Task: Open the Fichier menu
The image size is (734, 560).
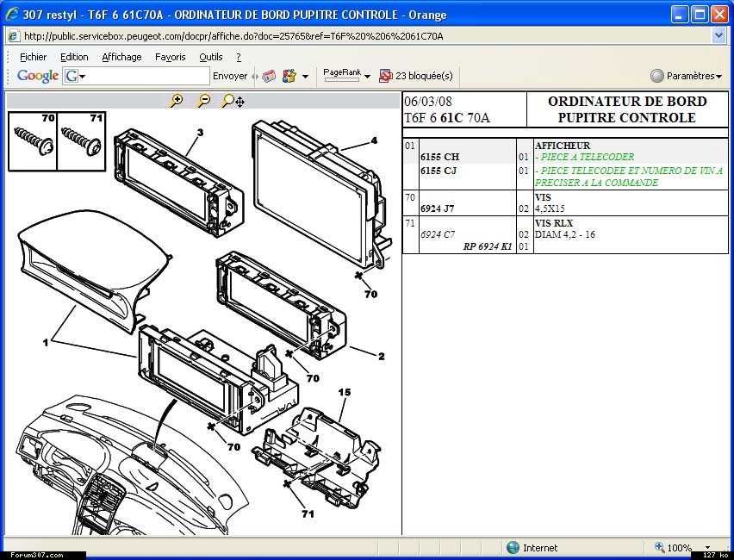Action: click(x=33, y=57)
